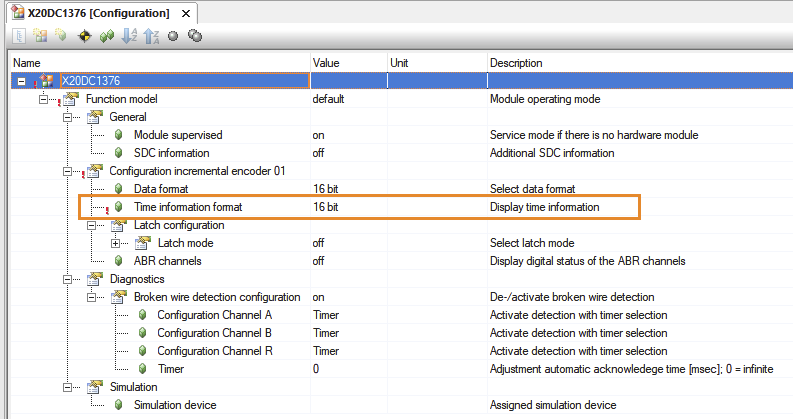The width and height of the screenshot is (793, 419).
Task: Click the single gray sphere toolbar icon
Action: [x=173, y=36]
